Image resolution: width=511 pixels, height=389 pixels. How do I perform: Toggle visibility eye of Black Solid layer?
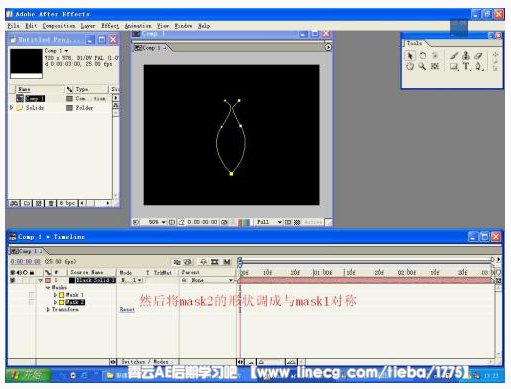(13, 280)
